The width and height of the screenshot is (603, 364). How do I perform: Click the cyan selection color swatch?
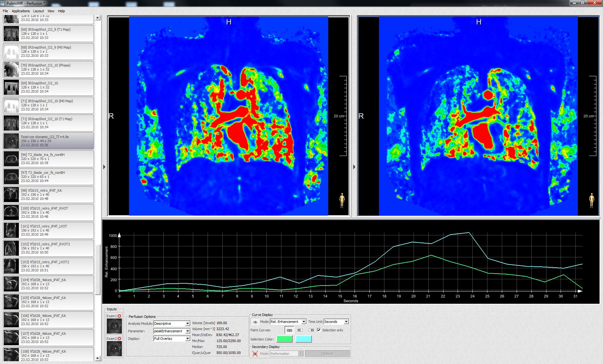(303, 339)
